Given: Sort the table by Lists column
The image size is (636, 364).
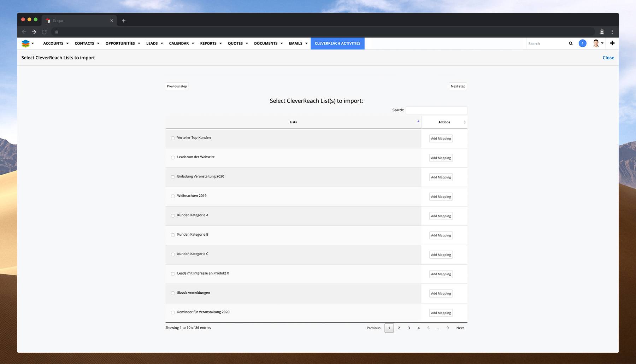Looking at the screenshot, I should (293, 122).
